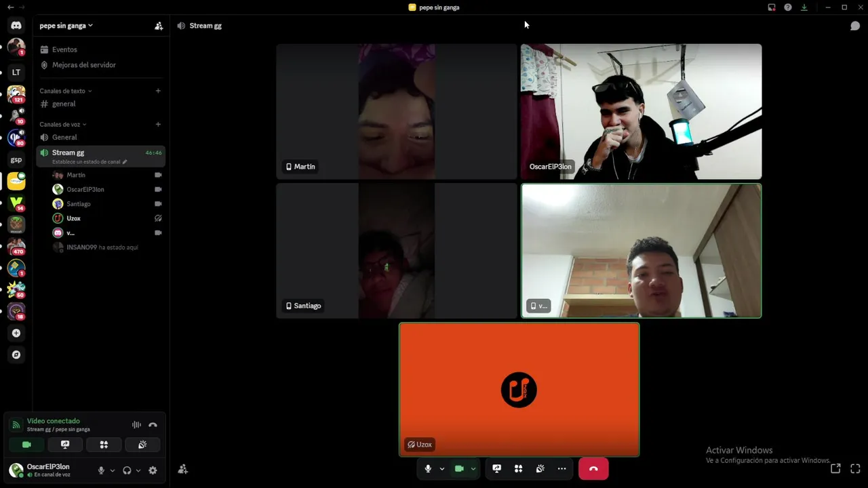Hang up with the red call button
The image size is (868, 488).
[593, 468]
